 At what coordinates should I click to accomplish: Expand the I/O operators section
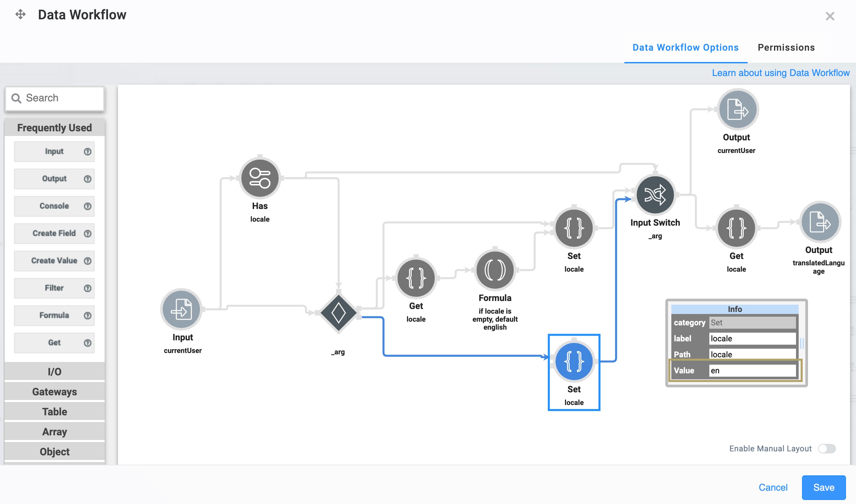click(55, 371)
